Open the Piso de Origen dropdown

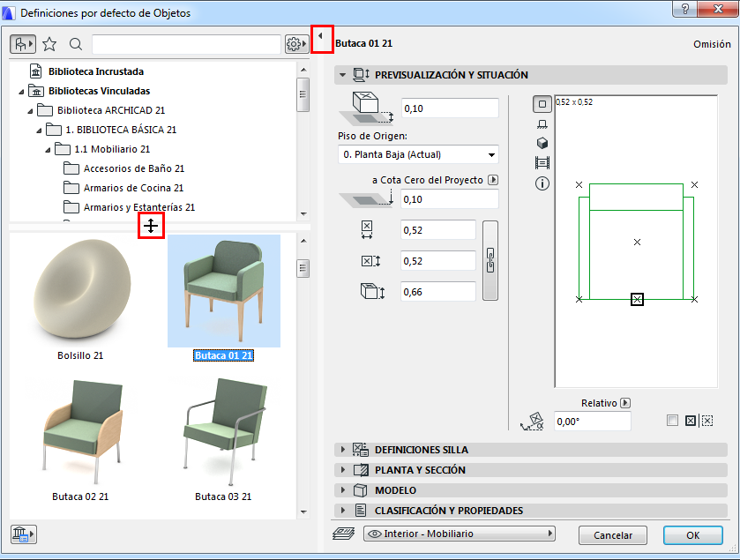point(418,154)
